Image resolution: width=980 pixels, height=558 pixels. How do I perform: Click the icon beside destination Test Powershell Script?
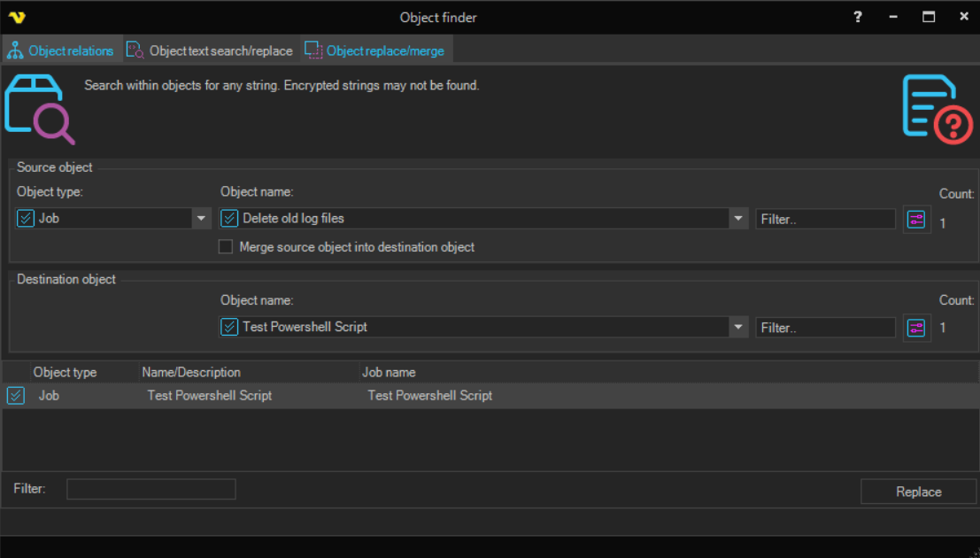(x=229, y=327)
